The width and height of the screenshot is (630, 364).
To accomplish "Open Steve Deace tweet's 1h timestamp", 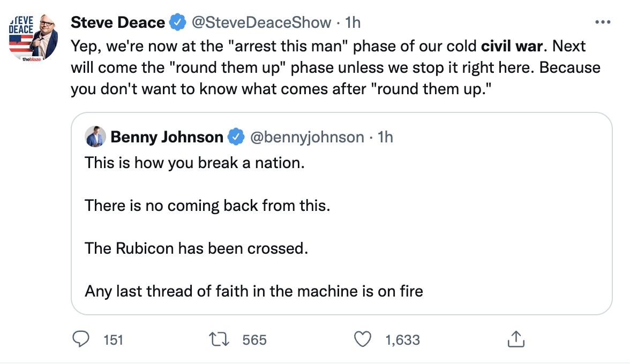I will (353, 22).
